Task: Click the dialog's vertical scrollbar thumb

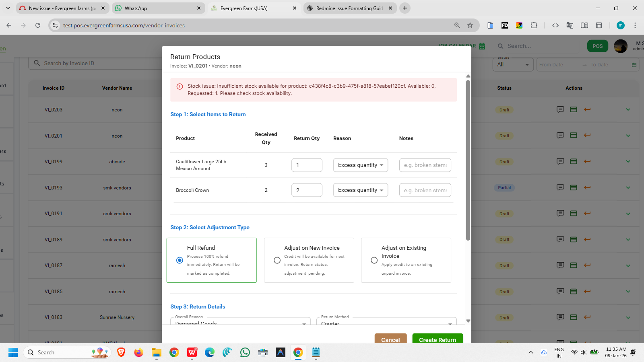Action: tap(468, 161)
